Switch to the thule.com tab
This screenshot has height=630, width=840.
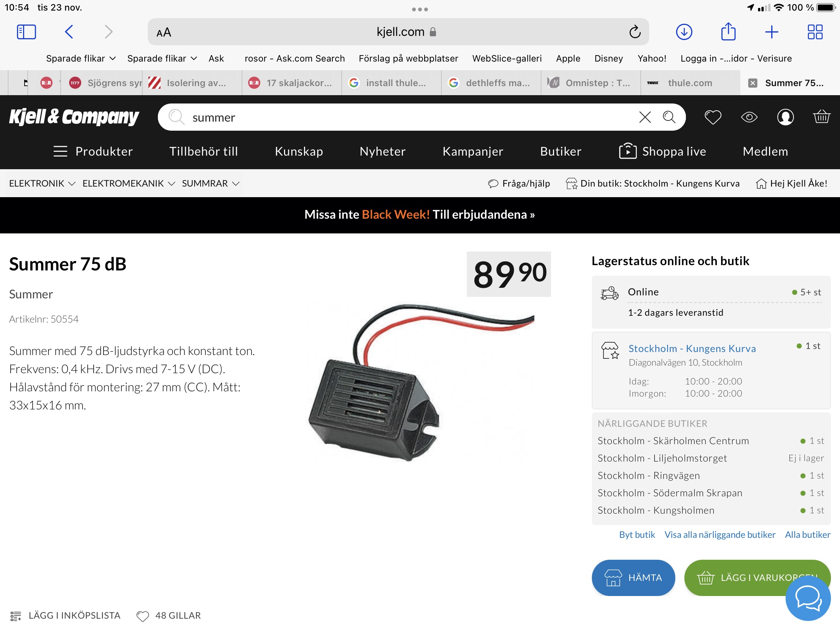(690, 83)
